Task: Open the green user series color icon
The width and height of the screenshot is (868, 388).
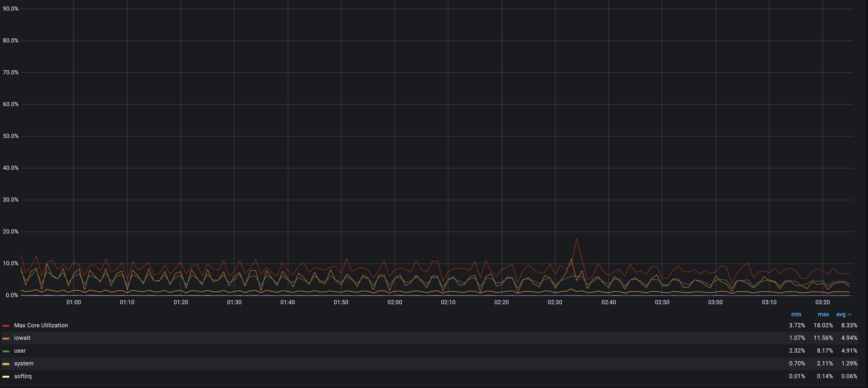Action: pos(6,351)
